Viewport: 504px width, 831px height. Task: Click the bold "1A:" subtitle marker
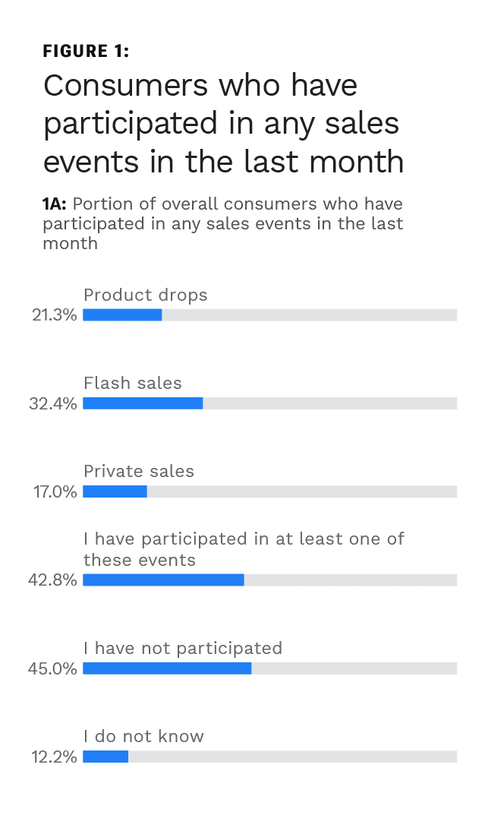point(55,204)
